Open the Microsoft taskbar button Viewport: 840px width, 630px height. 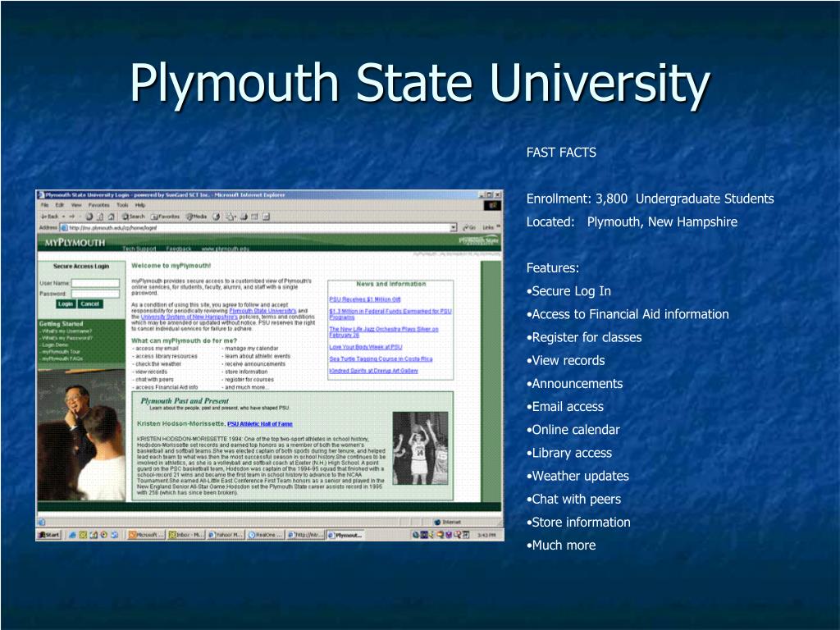point(146,535)
